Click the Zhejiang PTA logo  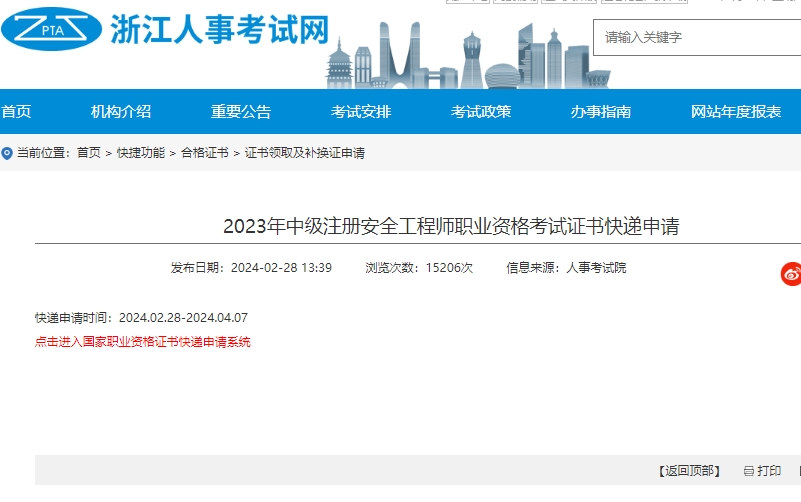[x=52, y=31]
